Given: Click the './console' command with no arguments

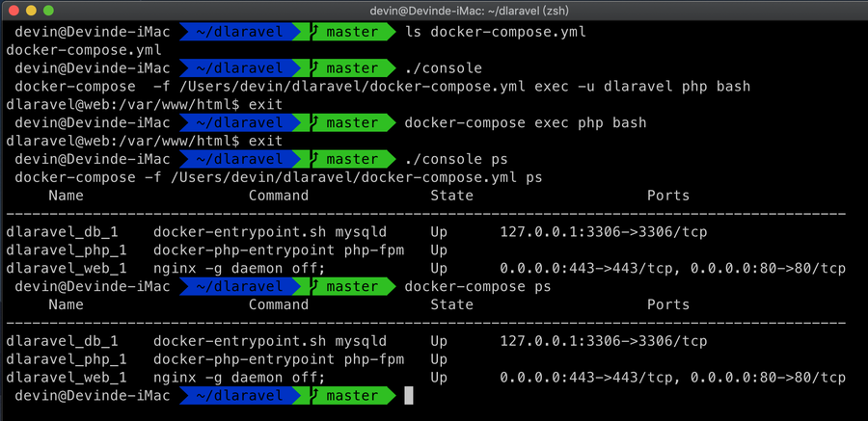Looking at the screenshot, I should pos(444,68).
